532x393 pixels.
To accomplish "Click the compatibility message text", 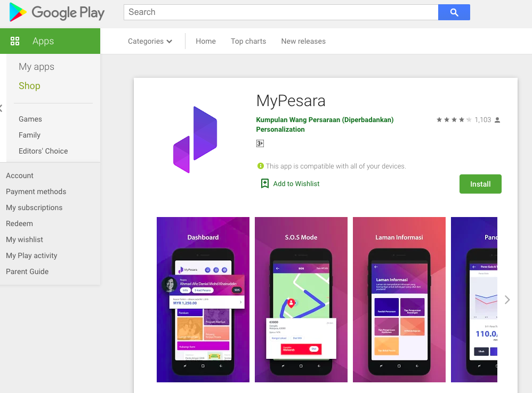I will (336, 166).
